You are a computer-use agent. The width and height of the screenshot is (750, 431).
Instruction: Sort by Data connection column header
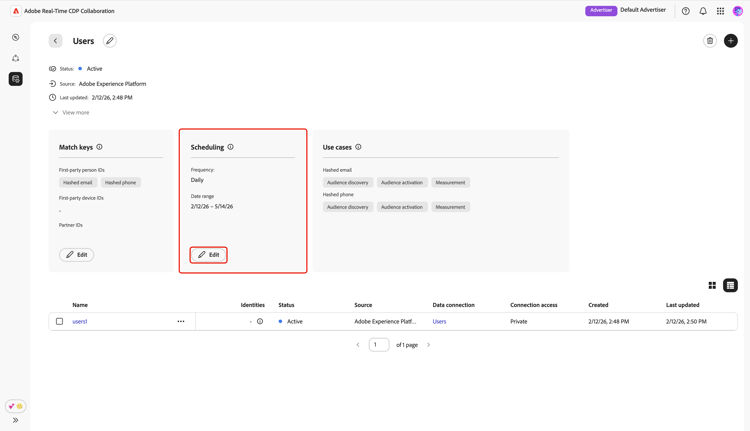coord(453,305)
